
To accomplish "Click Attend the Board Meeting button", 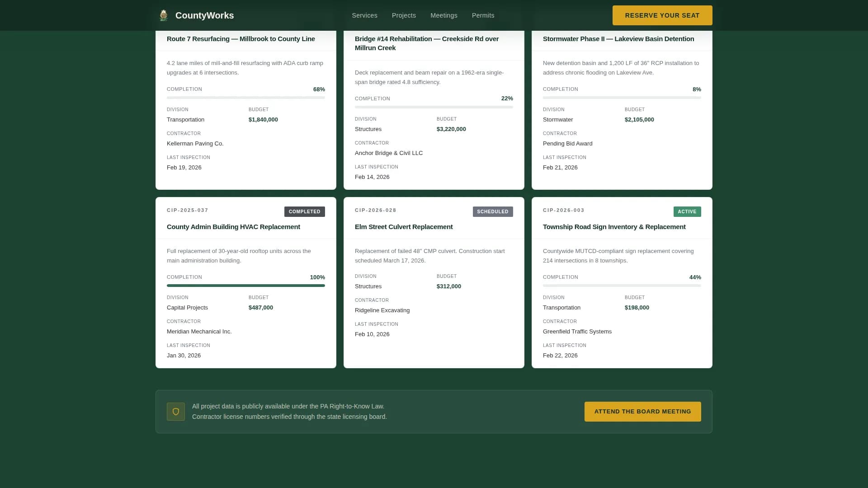I will [642, 412].
